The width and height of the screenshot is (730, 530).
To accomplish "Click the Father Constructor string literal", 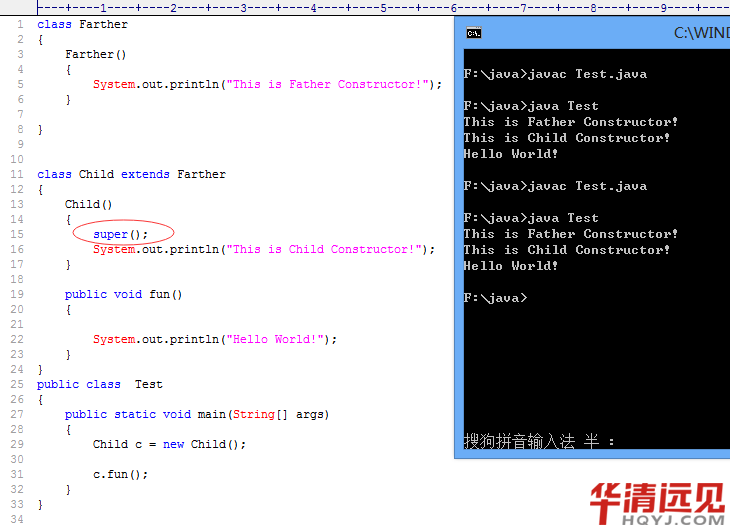I will (327, 84).
